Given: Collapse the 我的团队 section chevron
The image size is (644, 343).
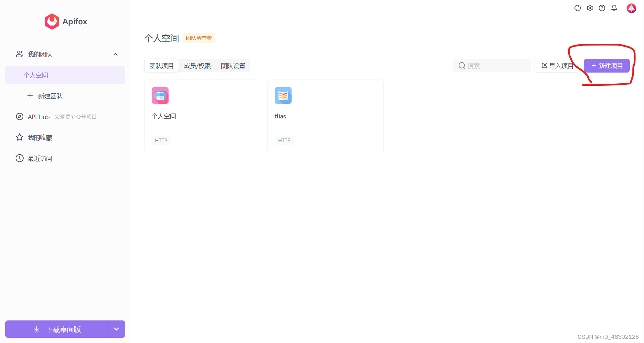Looking at the screenshot, I should (116, 55).
